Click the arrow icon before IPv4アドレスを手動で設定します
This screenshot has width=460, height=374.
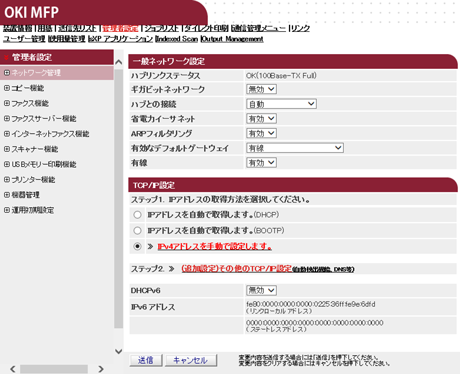coord(150,246)
